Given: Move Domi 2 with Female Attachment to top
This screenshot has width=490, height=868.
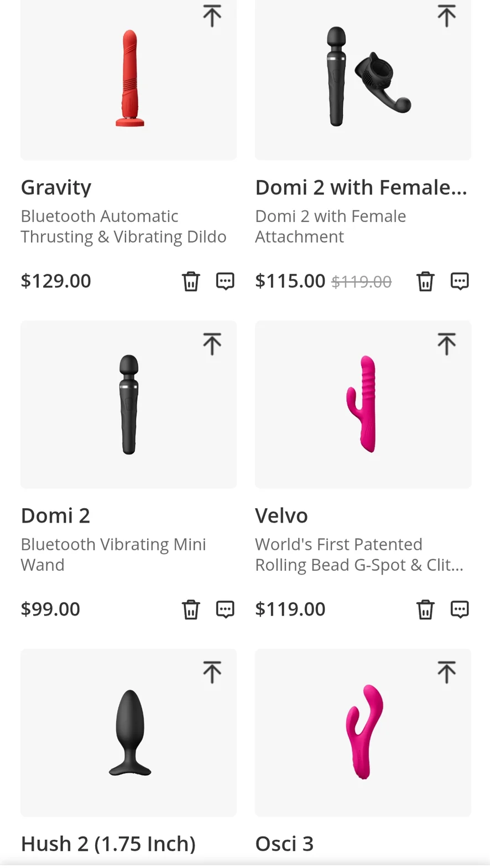Looking at the screenshot, I should [x=446, y=15].
